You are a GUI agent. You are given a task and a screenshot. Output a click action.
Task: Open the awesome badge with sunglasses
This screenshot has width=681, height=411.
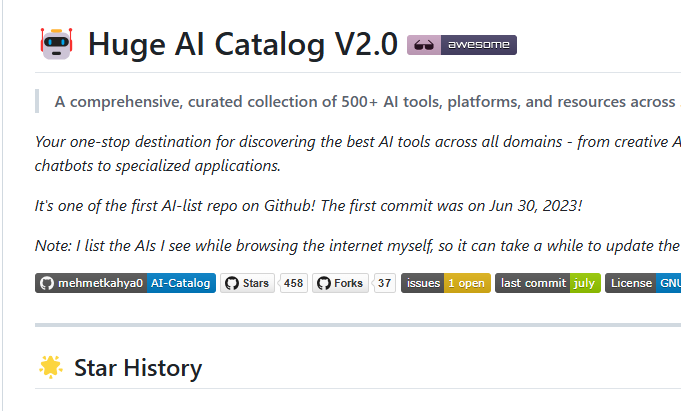(462, 45)
